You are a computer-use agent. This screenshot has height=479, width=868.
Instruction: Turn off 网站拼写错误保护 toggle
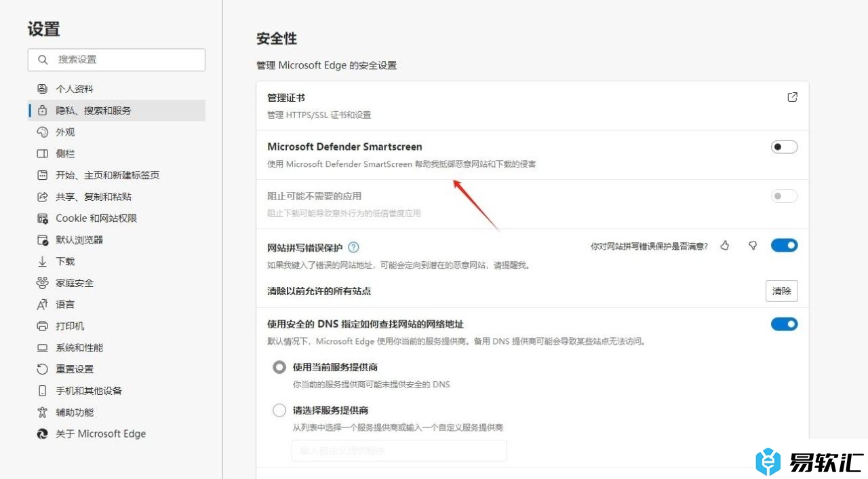pyautogui.click(x=784, y=246)
